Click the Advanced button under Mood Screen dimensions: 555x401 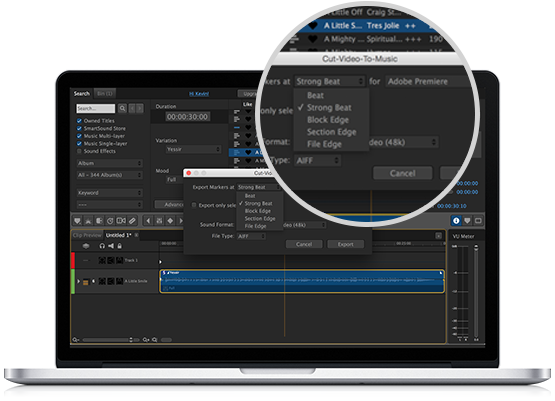169,205
